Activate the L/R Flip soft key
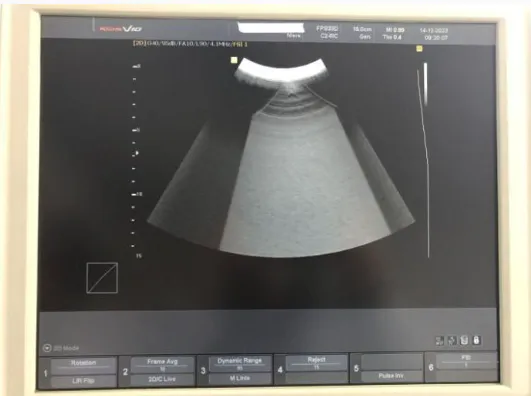The image size is (531, 396). click(x=84, y=381)
